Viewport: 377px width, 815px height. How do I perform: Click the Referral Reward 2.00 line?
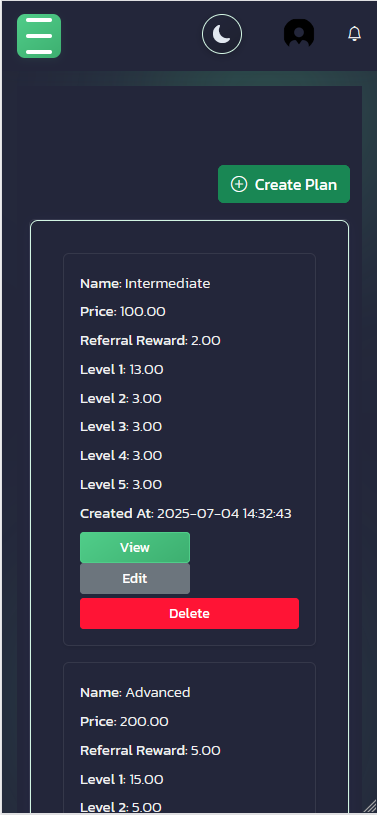click(150, 341)
